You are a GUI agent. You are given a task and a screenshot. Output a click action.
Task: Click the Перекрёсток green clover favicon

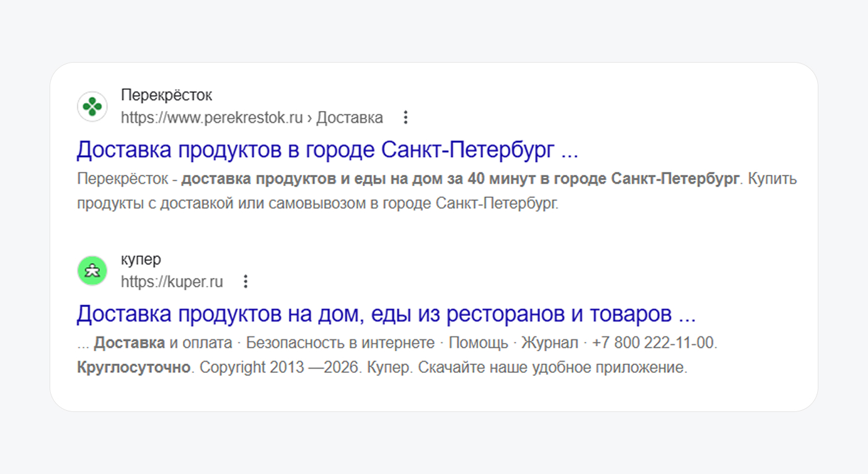click(x=92, y=107)
